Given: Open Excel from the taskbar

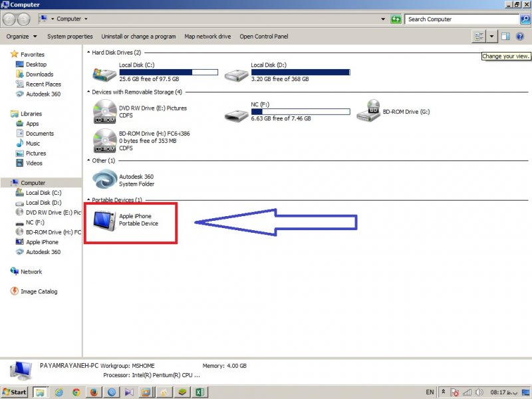Looking at the screenshot, I should click(x=200, y=392).
